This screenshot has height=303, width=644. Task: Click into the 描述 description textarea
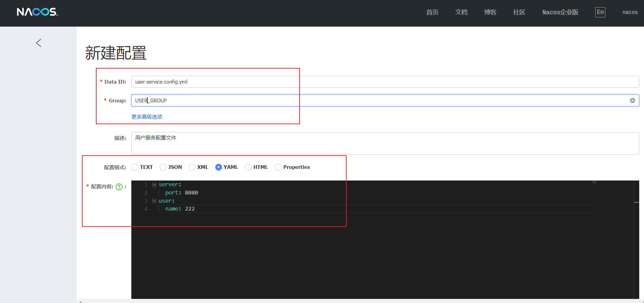385,143
